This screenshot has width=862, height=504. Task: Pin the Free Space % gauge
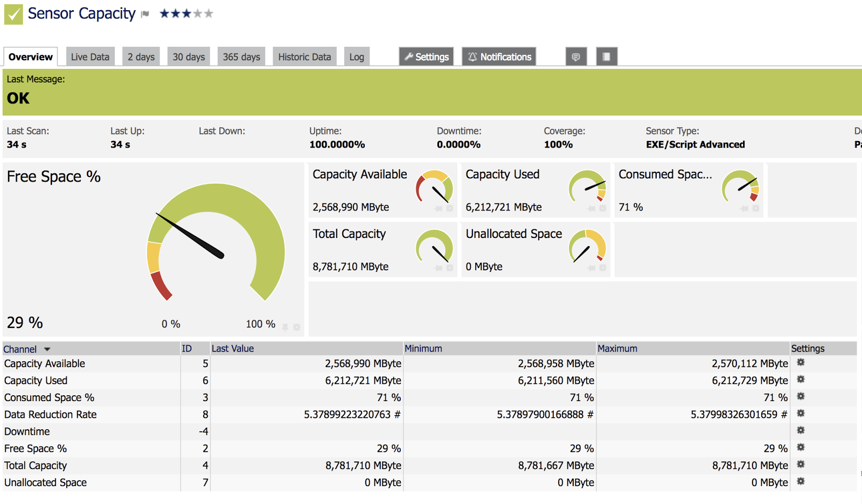284,326
